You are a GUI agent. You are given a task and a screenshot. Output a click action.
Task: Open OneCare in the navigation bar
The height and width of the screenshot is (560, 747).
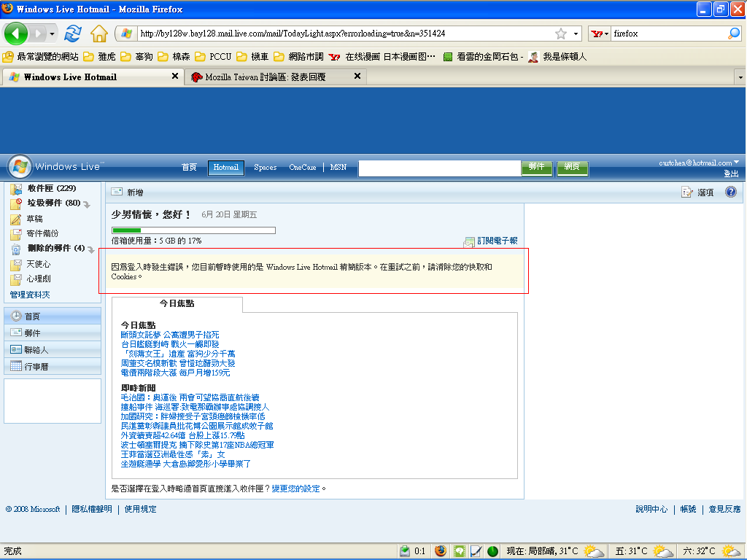[x=303, y=167]
